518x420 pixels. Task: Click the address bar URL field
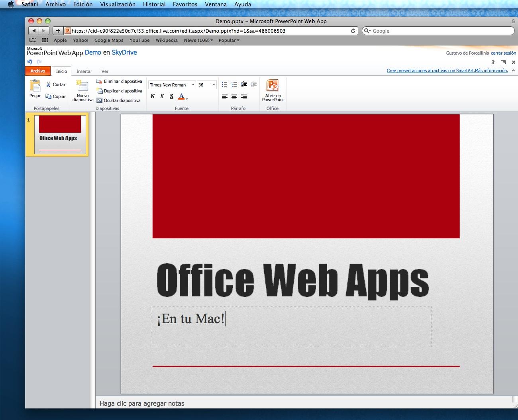pyautogui.click(x=211, y=31)
